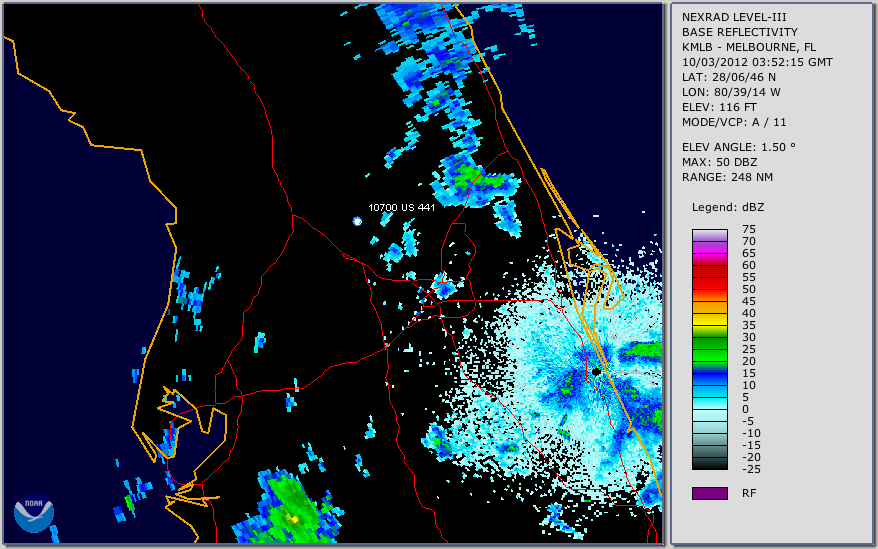
Task: Click the '-25' legend value
Action: (x=751, y=469)
